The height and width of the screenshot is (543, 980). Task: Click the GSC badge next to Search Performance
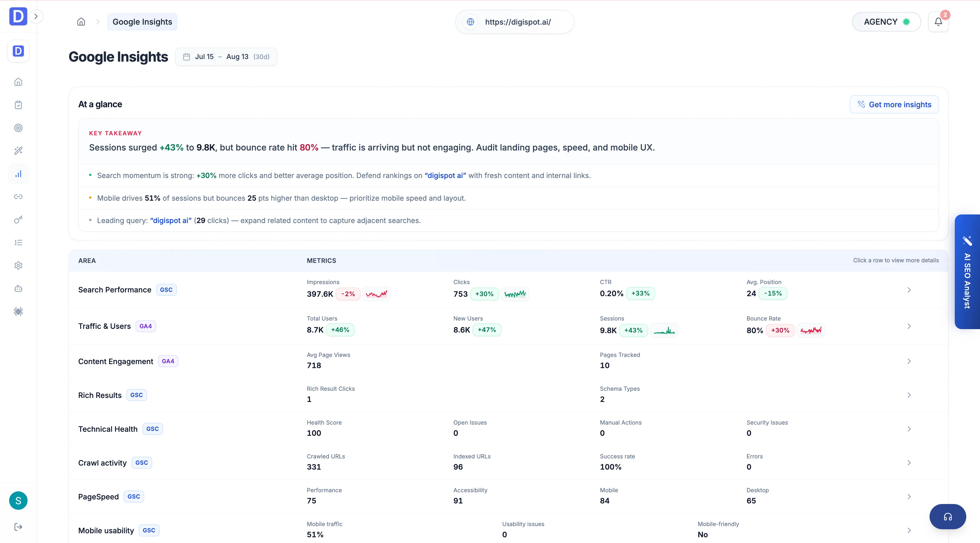(166, 290)
